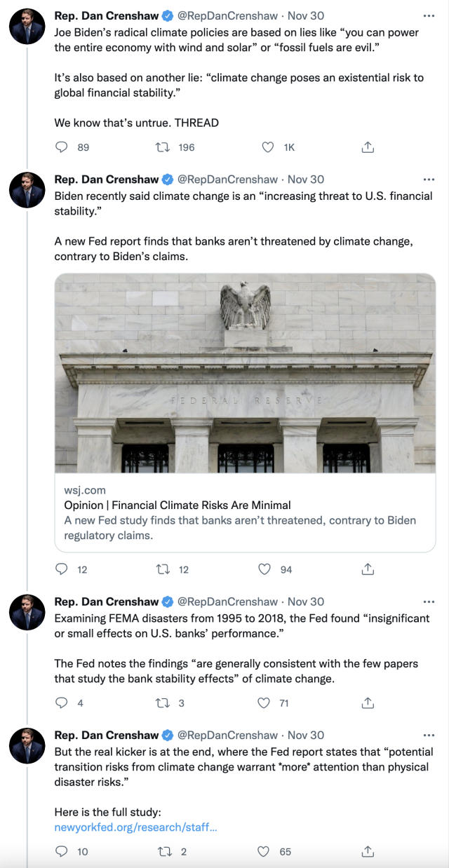Reply to the first tweet with 89 replies
This screenshot has height=868, width=449.
(62, 147)
